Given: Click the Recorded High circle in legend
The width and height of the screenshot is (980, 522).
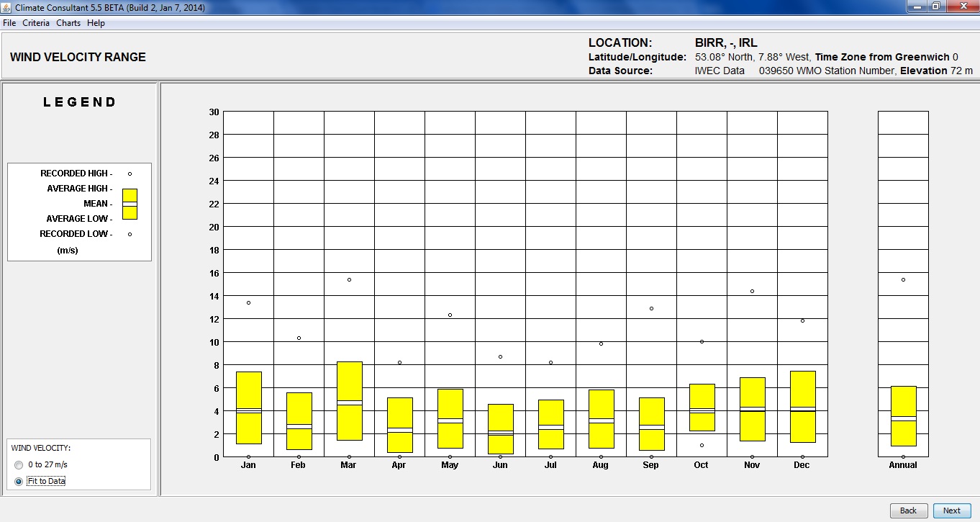Looking at the screenshot, I should [x=130, y=174].
